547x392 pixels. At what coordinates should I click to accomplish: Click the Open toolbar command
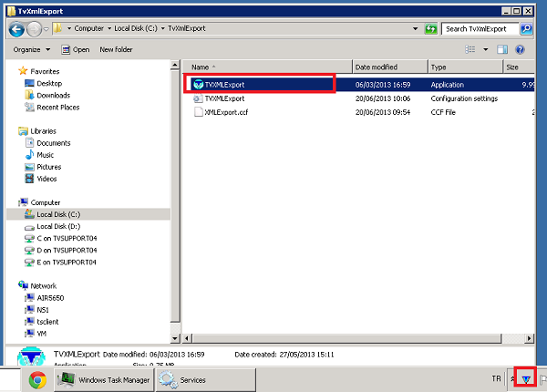(x=75, y=49)
